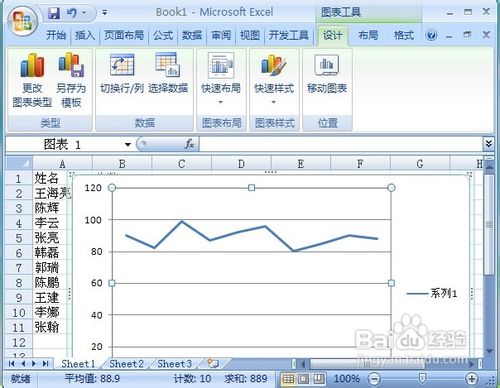The width and height of the screenshot is (500, 388).
Task: Click the 100% zoom level button
Action: tap(347, 379)
